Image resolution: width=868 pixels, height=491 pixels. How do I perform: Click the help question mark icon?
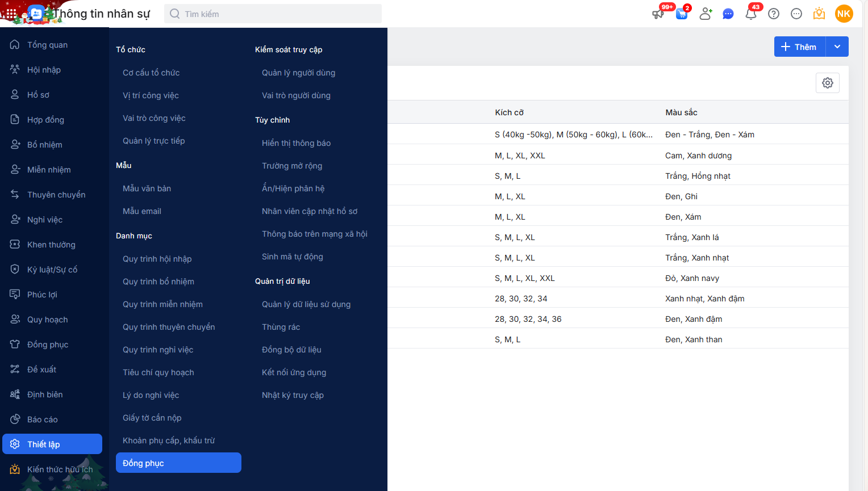tap(774, 14)
